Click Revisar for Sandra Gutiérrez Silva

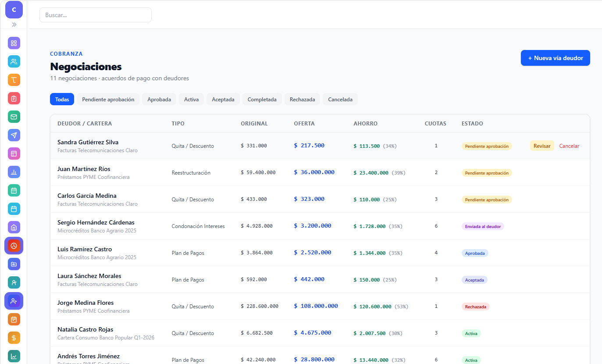542,146
